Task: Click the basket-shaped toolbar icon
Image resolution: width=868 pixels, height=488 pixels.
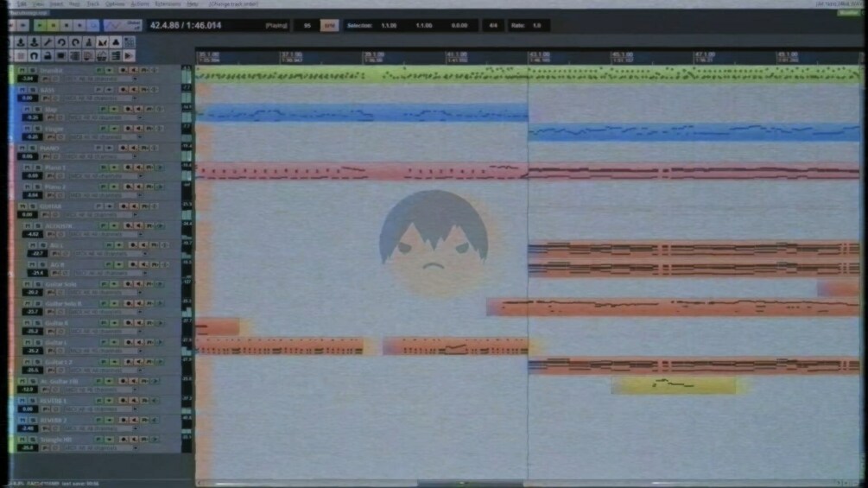Action: point(102,56)
